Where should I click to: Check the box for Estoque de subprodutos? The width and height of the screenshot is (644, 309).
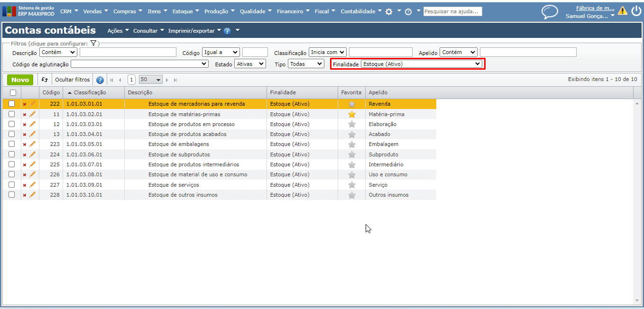point(12,154)
